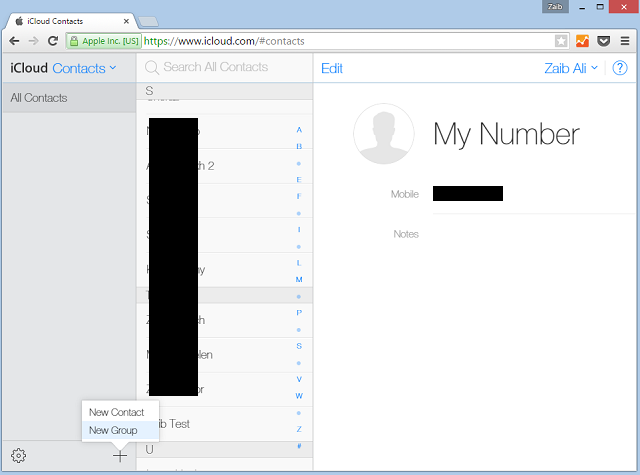Click the Pocket extension icon
The width and height of the screenshot is (640, 475).
pos(603,41)
